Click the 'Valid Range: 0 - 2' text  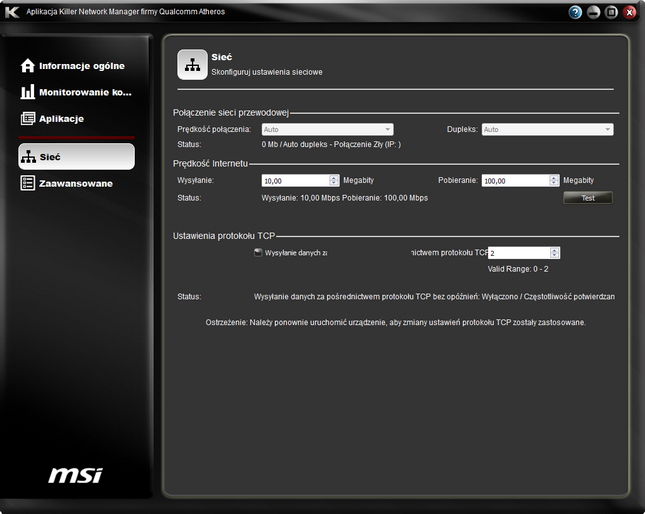pos(518,269)
